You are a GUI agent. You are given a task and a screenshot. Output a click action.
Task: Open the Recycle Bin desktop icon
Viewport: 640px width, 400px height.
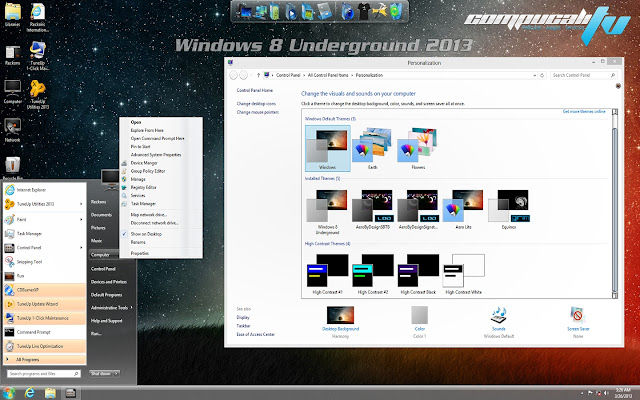[x=13, y=168]
